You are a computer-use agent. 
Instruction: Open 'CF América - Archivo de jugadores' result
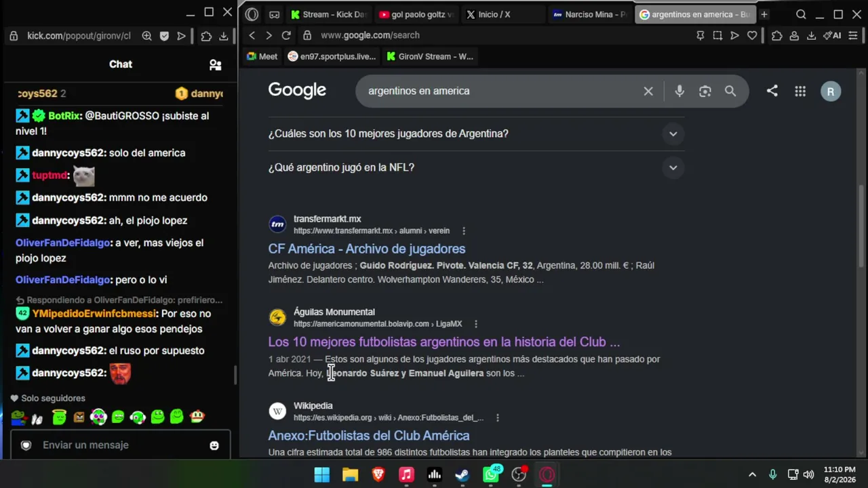367,249
